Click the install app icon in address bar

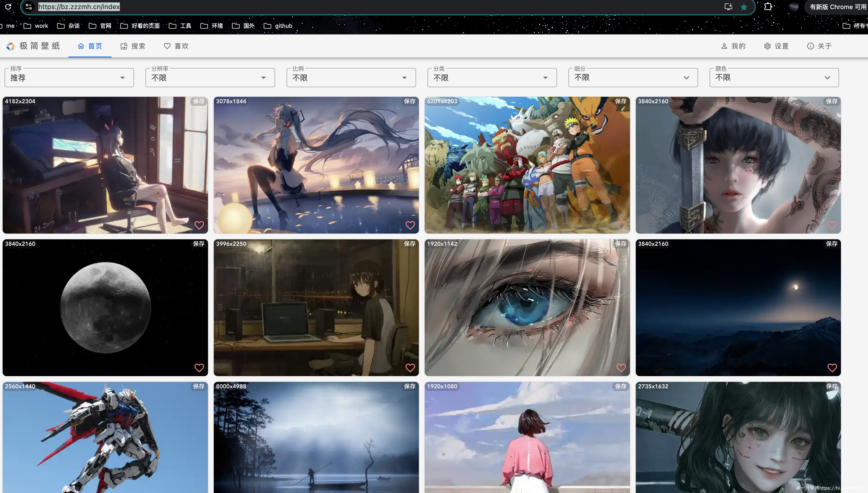(728, 7)
